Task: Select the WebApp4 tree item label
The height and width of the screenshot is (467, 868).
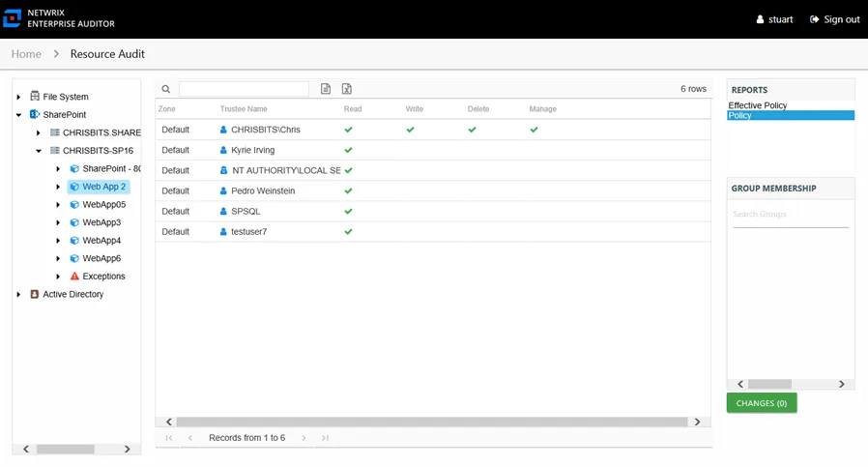Action: (x=101, y=241)
